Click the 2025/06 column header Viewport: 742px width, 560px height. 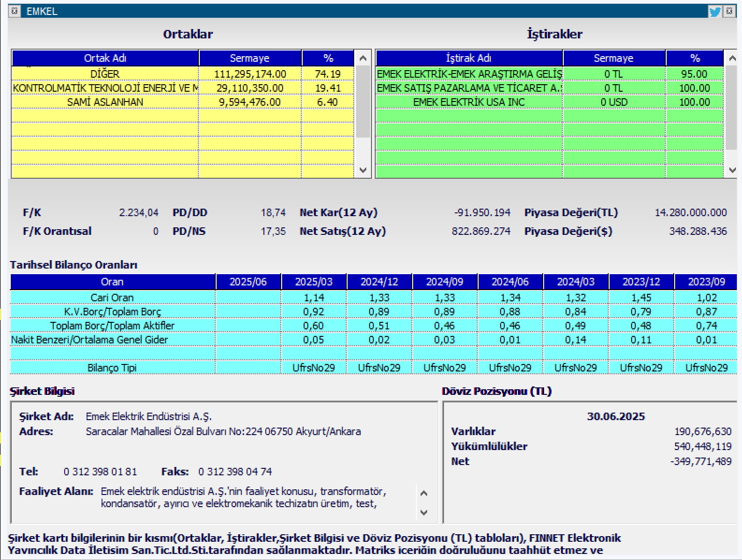(248, 282)
